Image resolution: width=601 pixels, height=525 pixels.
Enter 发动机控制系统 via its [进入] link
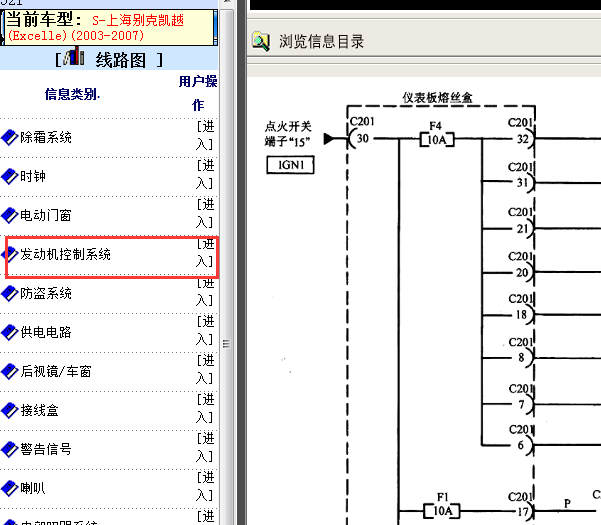pyautogui.click(x=205, y=253)
